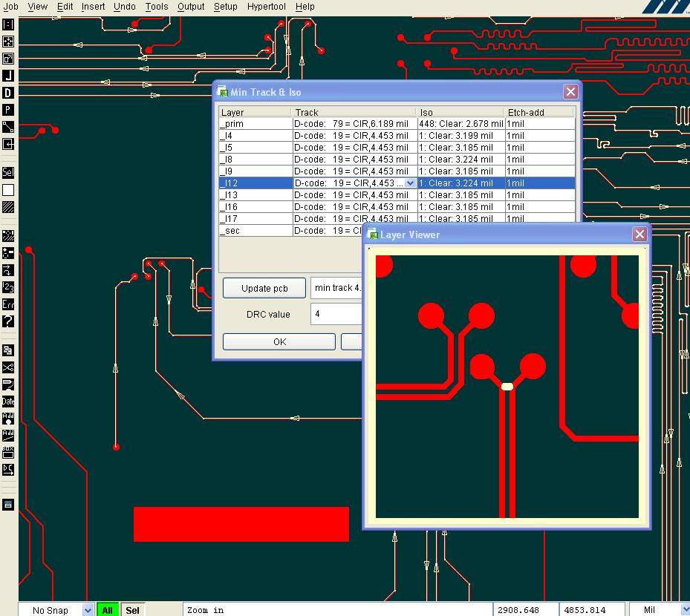This screenshot has width=690, height=616.
Task: Open the Job menu
Action: tap(10, 7)
